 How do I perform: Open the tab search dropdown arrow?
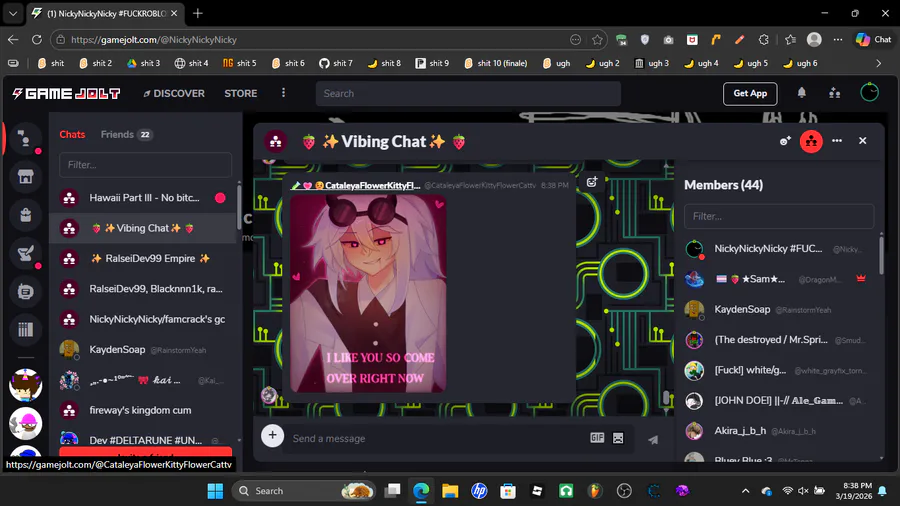pos(13,13)
